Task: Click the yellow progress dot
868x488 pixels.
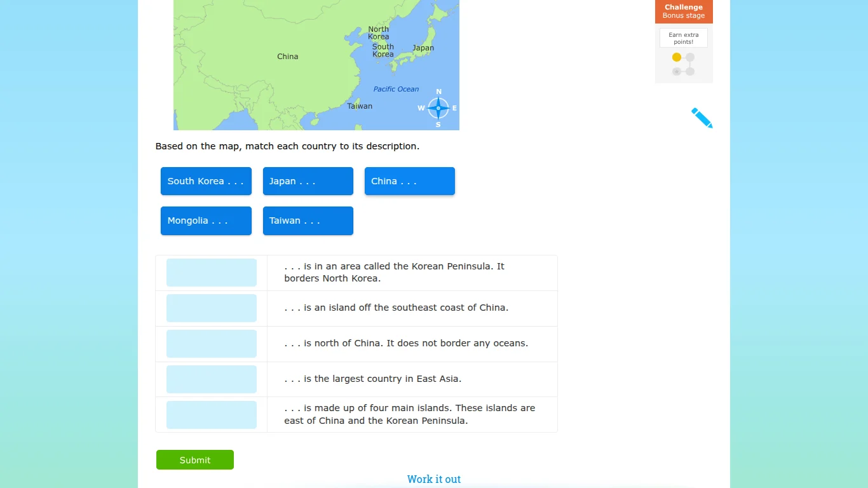Action: [677, 57]
